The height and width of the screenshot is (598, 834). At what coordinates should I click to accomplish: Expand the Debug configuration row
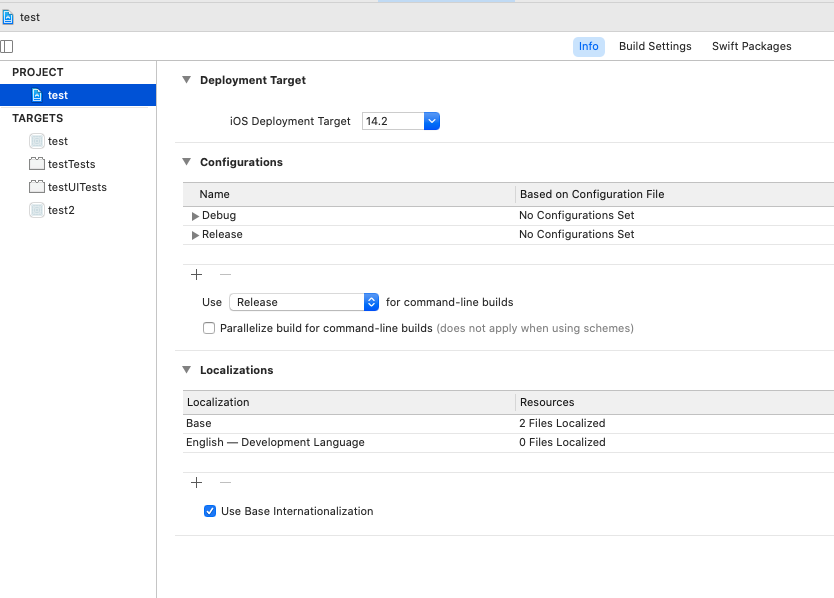[195, 216]
